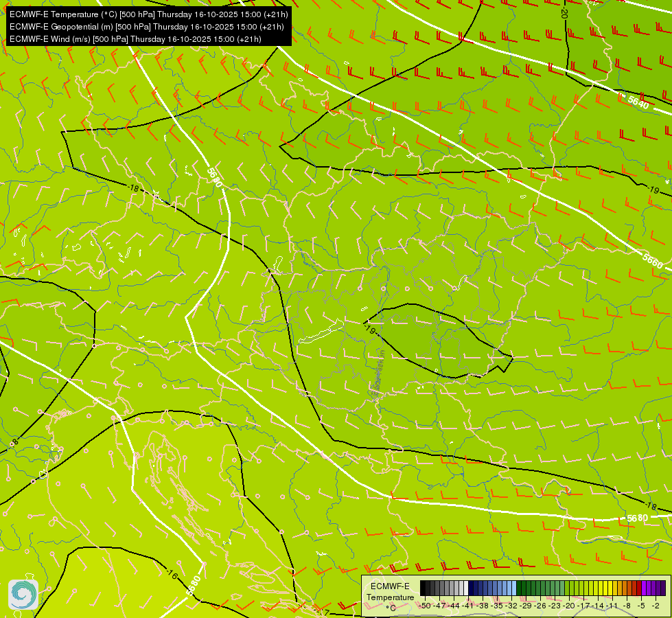Select the ECMWF-E Temperature header line

149,14
